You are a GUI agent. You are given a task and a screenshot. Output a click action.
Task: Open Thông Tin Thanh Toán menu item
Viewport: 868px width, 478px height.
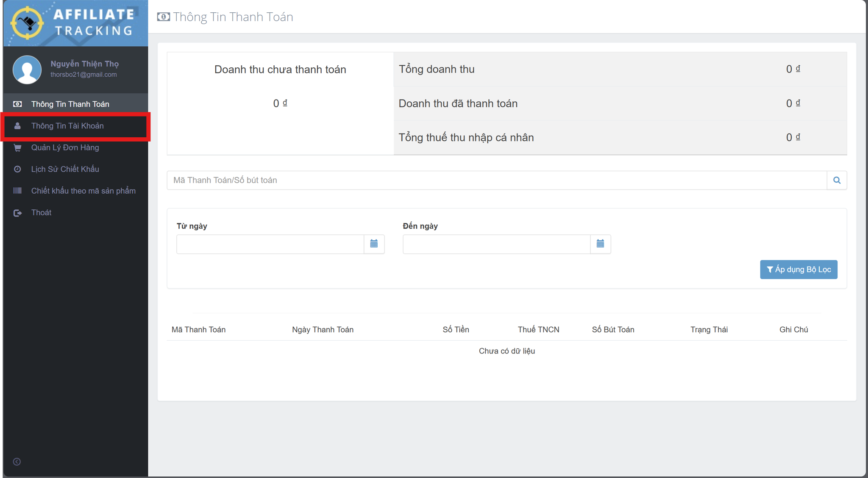coord(70,104)
